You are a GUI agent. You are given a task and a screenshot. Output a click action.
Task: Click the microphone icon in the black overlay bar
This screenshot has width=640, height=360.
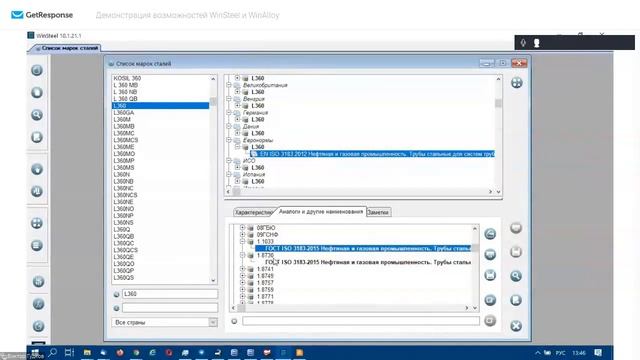coord(523,42)
